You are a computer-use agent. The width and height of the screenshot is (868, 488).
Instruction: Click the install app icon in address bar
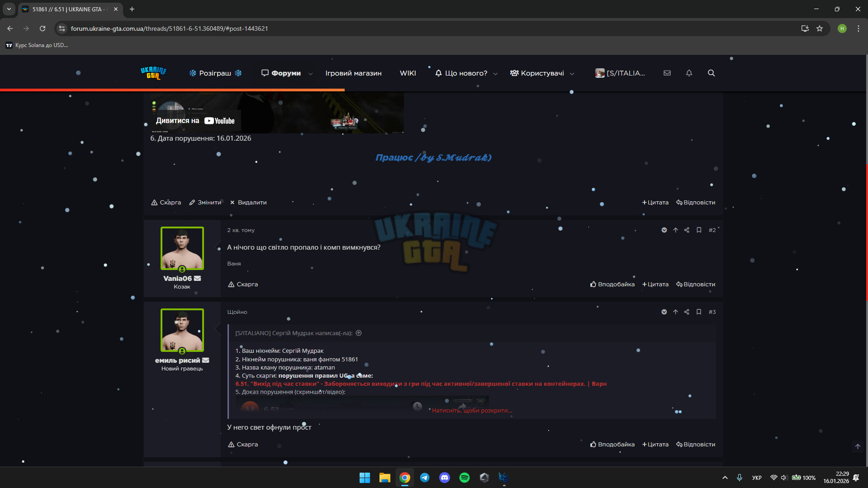click(805, 28)
